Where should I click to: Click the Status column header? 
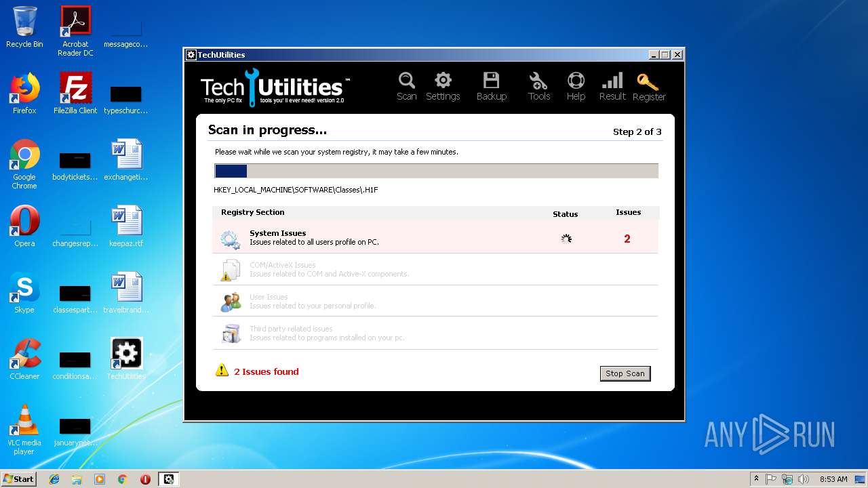click(x=565, y=214)
